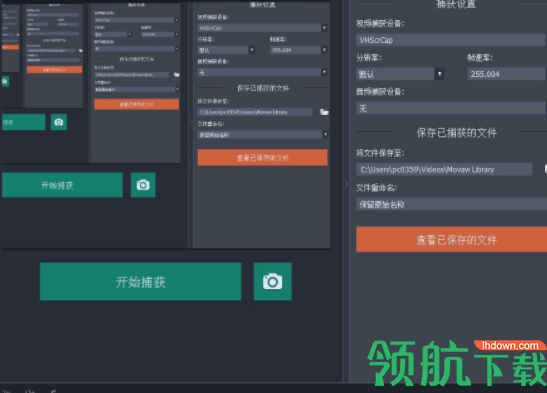Click the small camera icon beside the small green button

tap(59, 122)
